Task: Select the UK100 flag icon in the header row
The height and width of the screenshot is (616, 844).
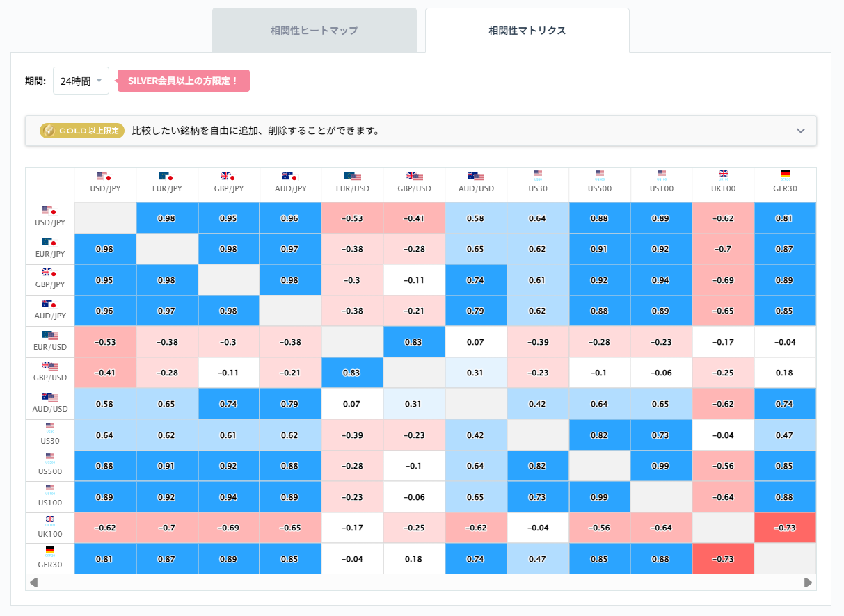Action: click(723, 175)
